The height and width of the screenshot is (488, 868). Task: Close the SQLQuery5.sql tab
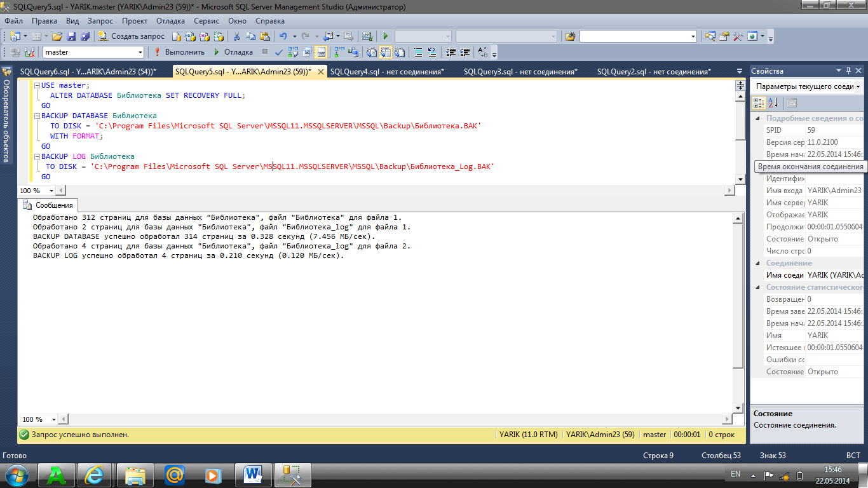click(x=320, y=72)
